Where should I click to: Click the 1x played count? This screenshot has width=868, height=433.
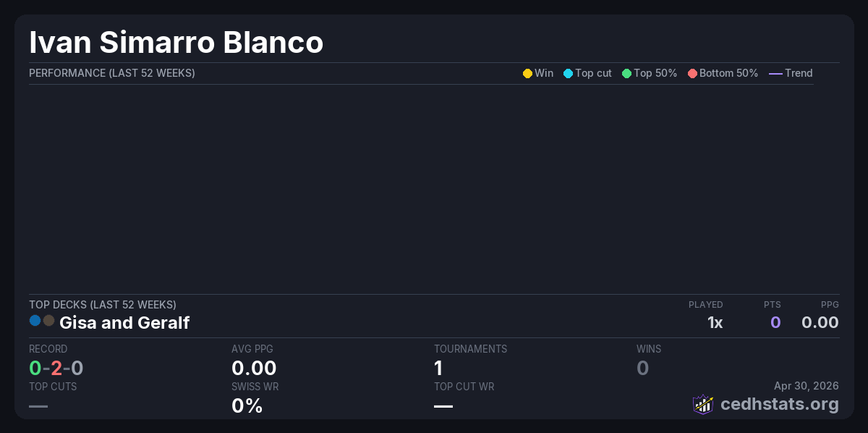(715, 322)
